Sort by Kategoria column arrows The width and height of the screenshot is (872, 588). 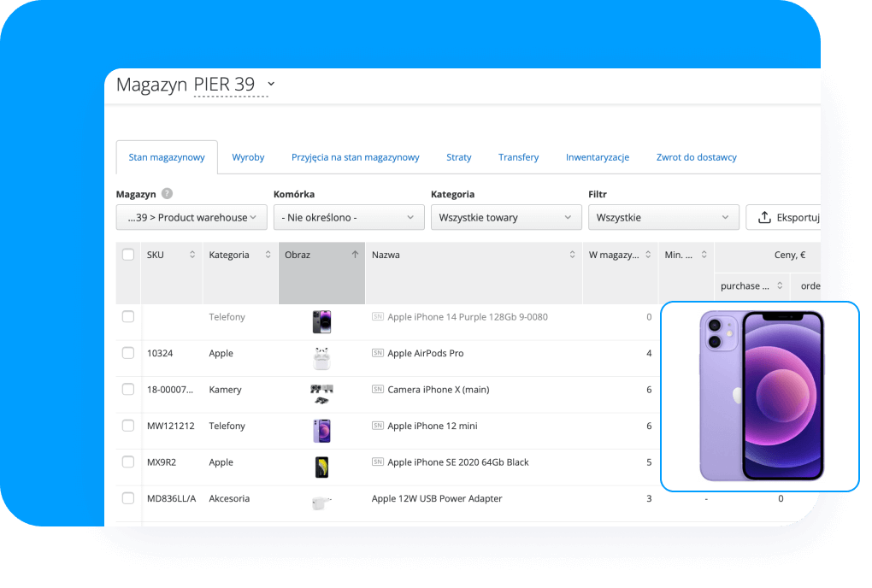(267, 255)
